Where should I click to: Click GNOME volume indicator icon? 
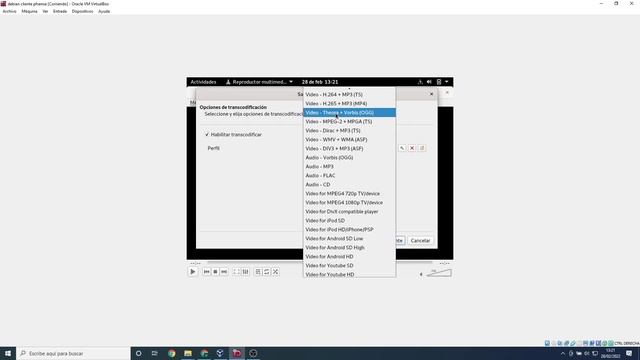tap(429, 82)
